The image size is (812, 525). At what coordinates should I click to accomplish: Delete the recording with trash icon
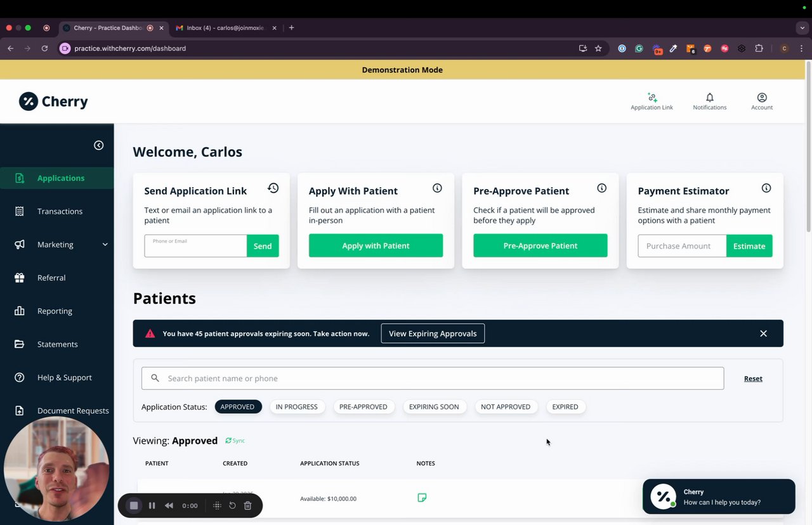click(248, 505)
